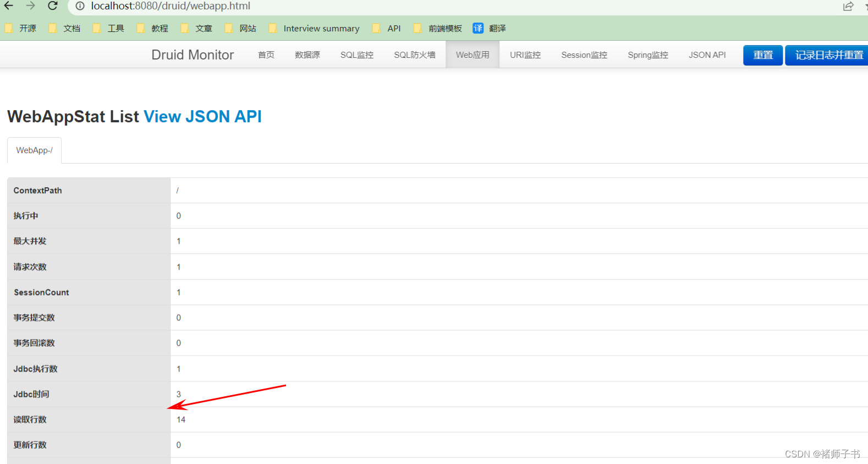Viewport: 868px width, 464px height.
Task: Click the 请求次数 row label
Action: tap(30, 267)
